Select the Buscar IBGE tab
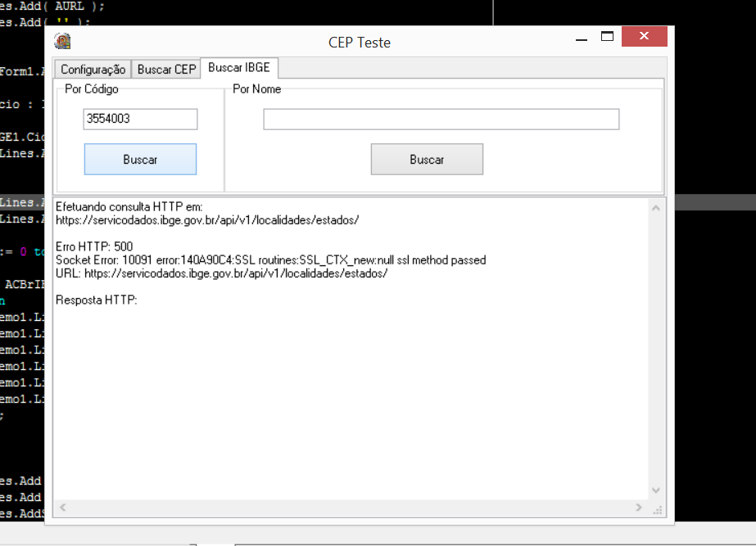The height and width of the screenshot is (546, 756). tap(239, 67)
